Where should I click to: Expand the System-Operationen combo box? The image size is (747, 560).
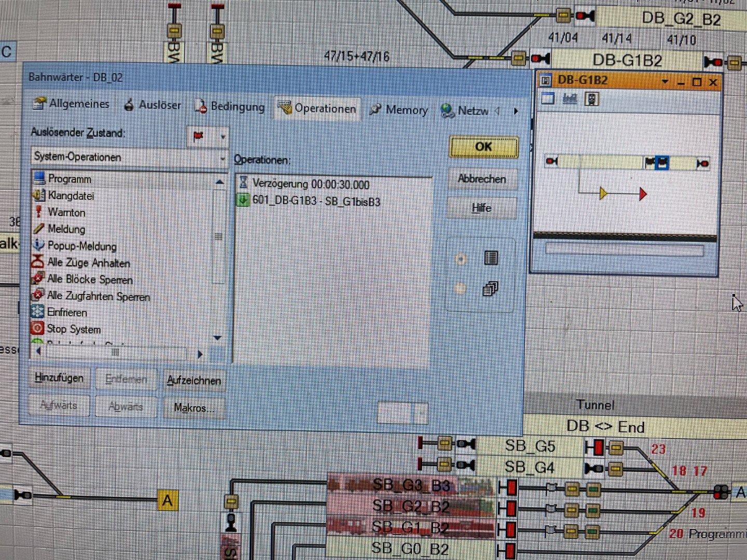coord(223,158)
